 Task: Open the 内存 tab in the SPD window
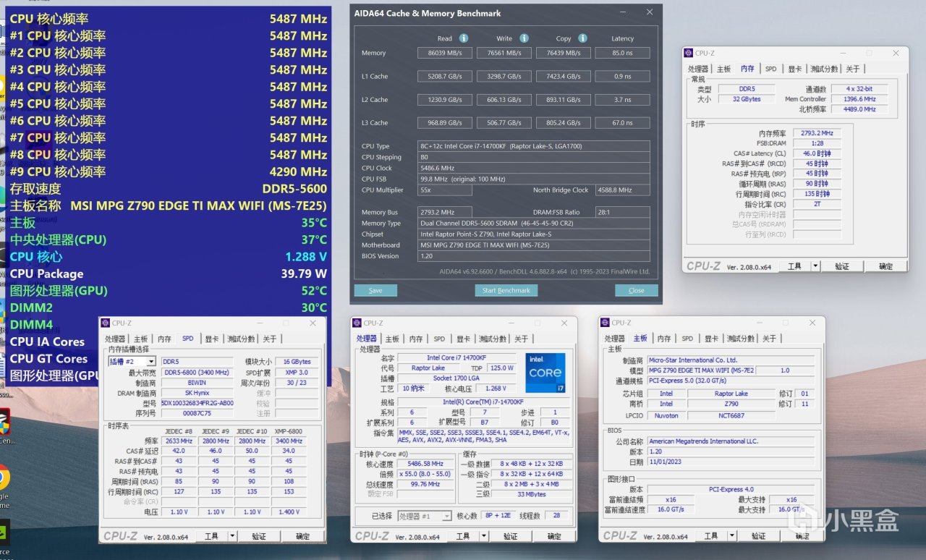tap(165, 339)
